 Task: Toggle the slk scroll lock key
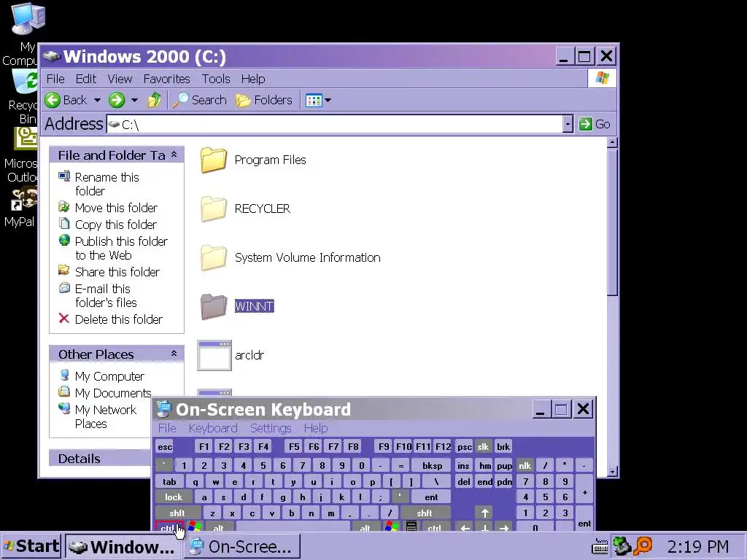pyautogui.click(x=483, y=447)
